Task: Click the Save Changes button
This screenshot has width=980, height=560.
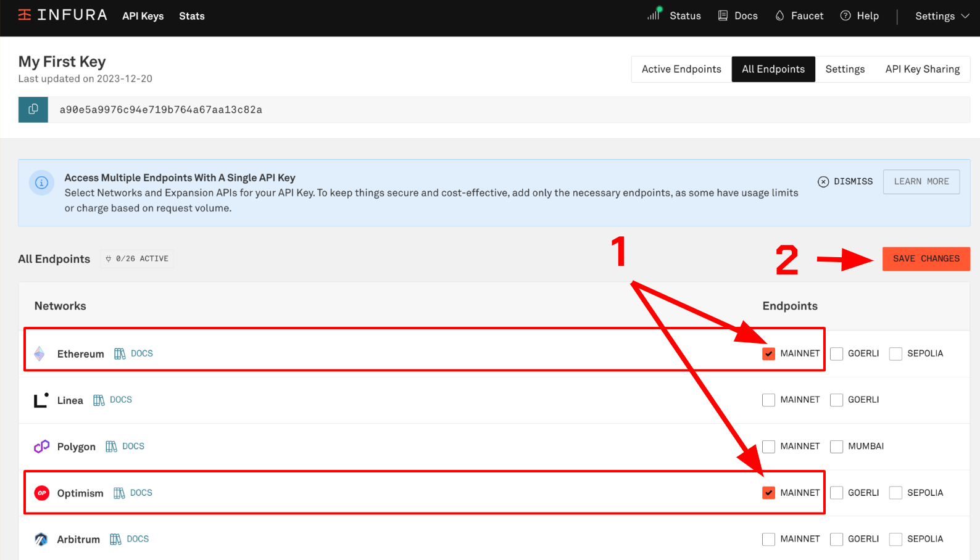Action: (926, 259)
